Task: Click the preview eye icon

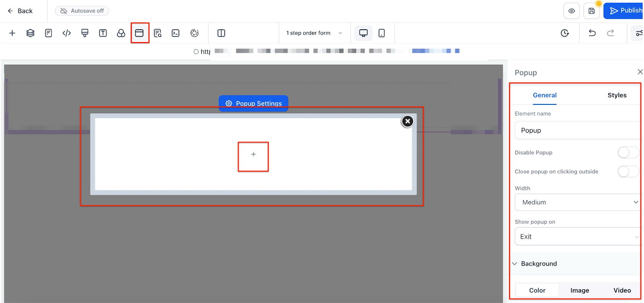Action: 572,11
